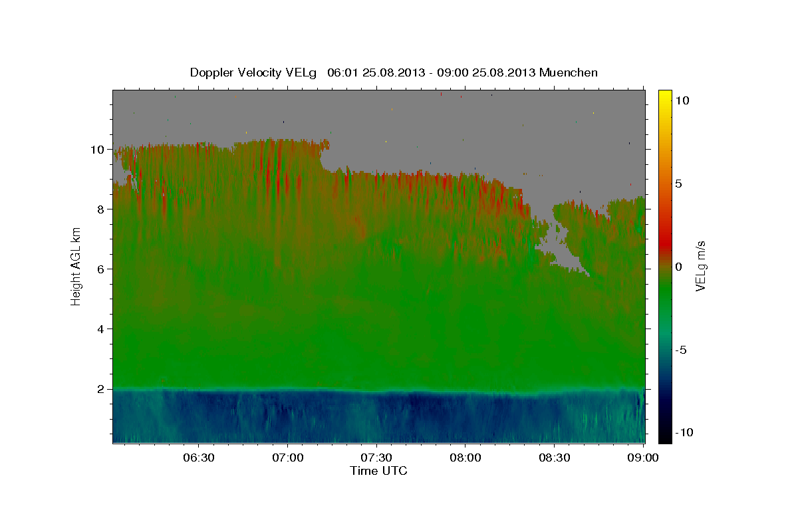The height and width of the screenshot is (532, 798).
Task: Click the height tick label 8
Action: pos(100,209)
